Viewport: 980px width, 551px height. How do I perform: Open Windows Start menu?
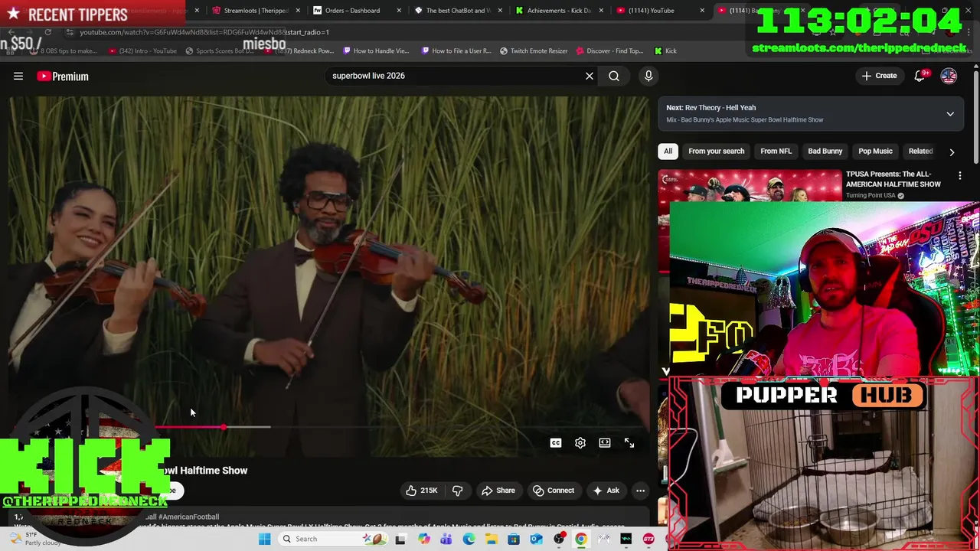pos(265,539)
